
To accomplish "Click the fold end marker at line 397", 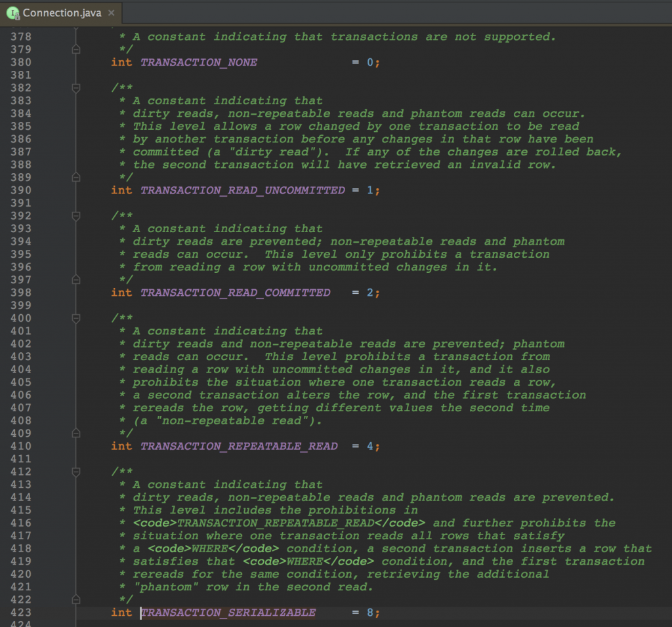I will [x=76, y=279].
